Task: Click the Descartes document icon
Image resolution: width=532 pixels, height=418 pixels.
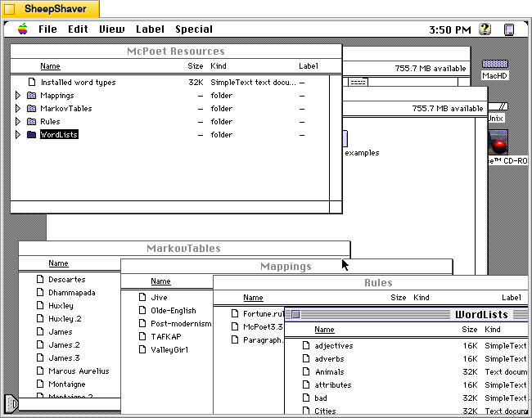Action: pos(38,280)
